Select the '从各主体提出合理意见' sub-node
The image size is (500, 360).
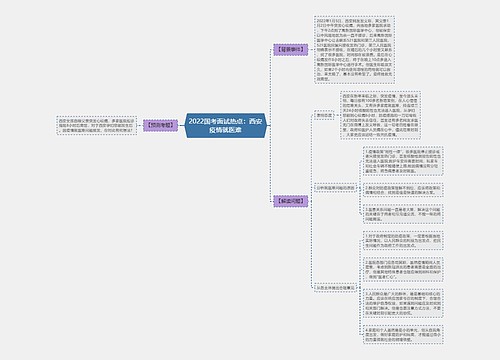(x=335, y=287)
